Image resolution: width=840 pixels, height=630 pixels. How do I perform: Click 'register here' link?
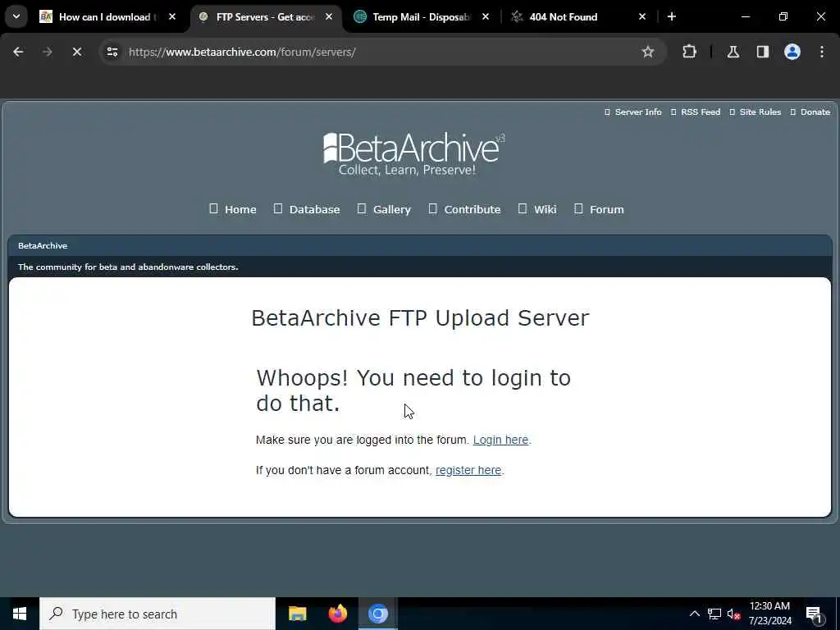(468, 470)
